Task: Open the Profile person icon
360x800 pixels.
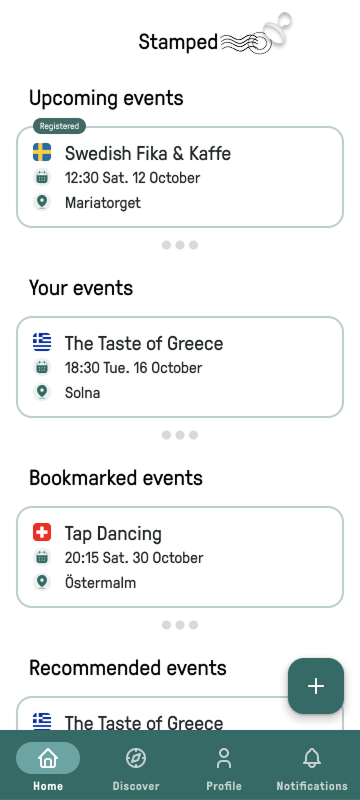Action: pyautogui.click(x=224, y=758)
